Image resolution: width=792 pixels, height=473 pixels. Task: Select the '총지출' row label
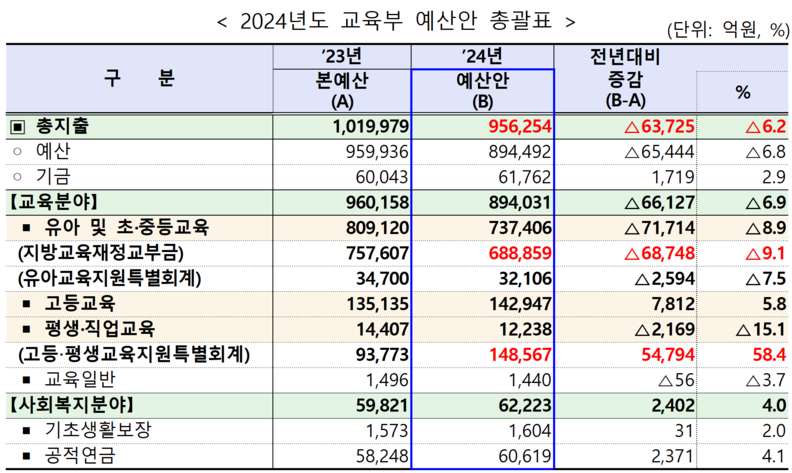coord(62,126)
